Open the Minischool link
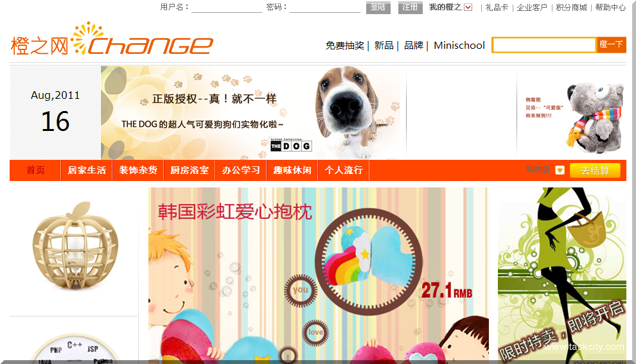 click(x=459, y=46)
